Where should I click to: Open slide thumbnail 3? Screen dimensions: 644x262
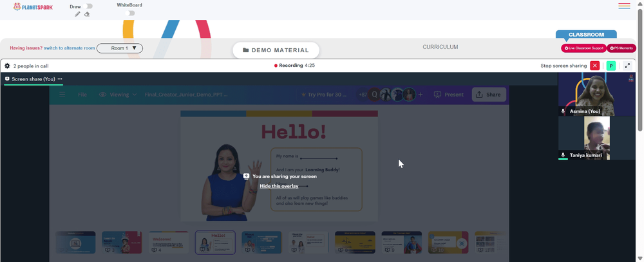point(122,242)
